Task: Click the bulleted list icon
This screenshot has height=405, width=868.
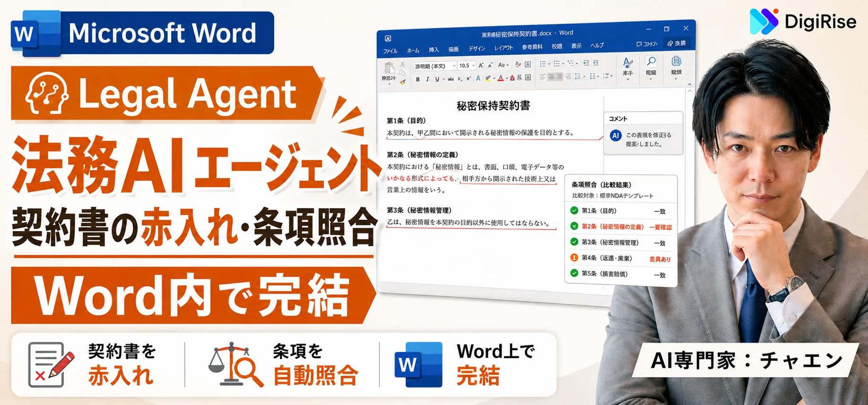Action: coord(543,63)
